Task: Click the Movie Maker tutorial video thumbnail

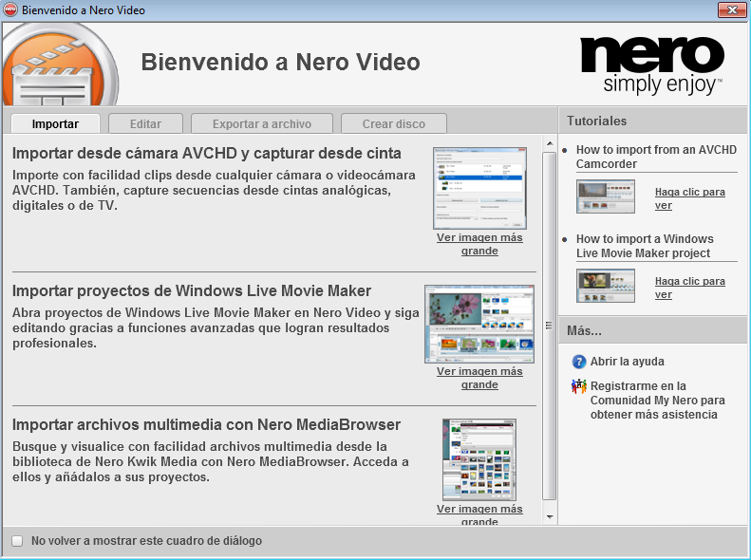Action: (x=606, y=286)
